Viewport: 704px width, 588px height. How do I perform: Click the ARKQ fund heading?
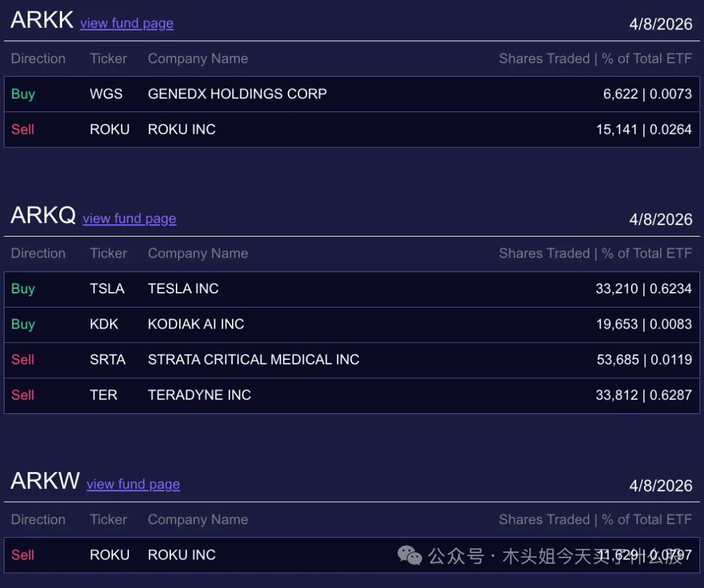[x=43, y=215]
